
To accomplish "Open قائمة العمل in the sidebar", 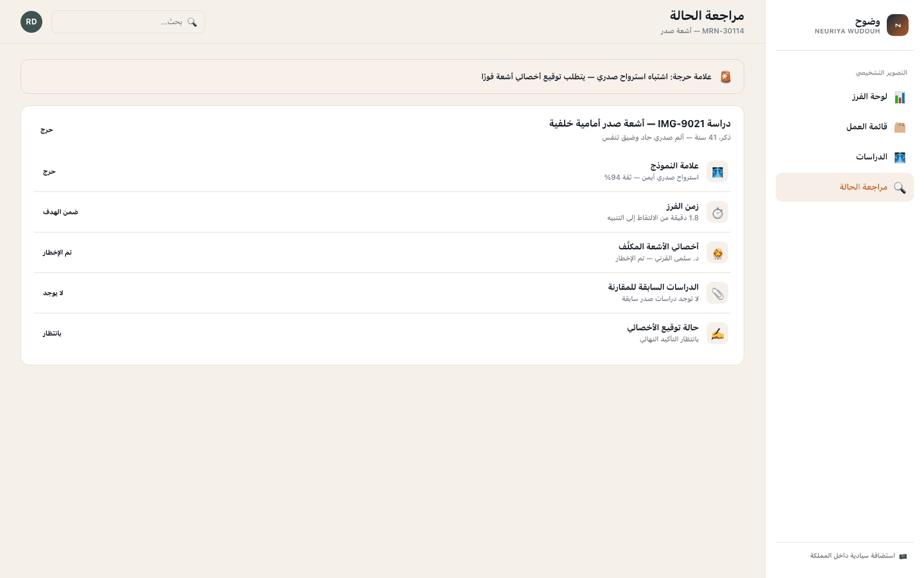I will (844, 127).
